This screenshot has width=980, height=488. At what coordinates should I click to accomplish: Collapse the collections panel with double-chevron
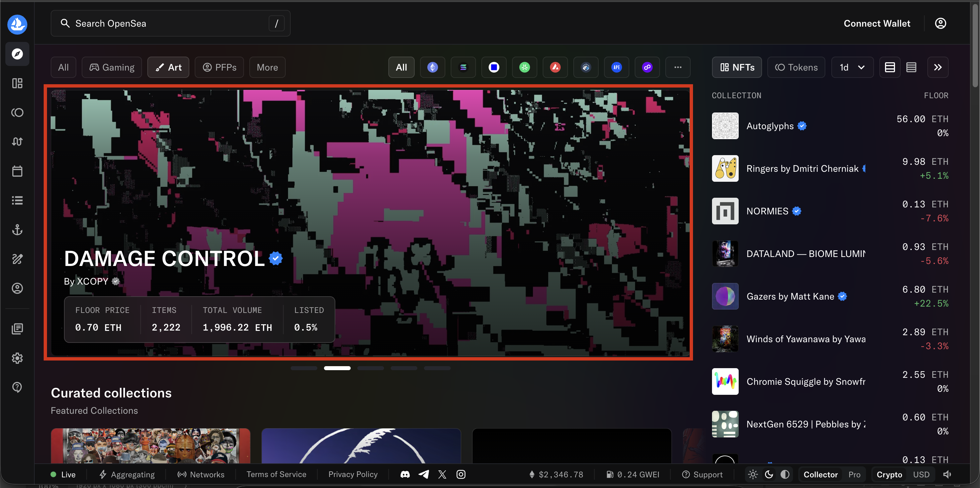pyautogui.click(x=937, y=67)
